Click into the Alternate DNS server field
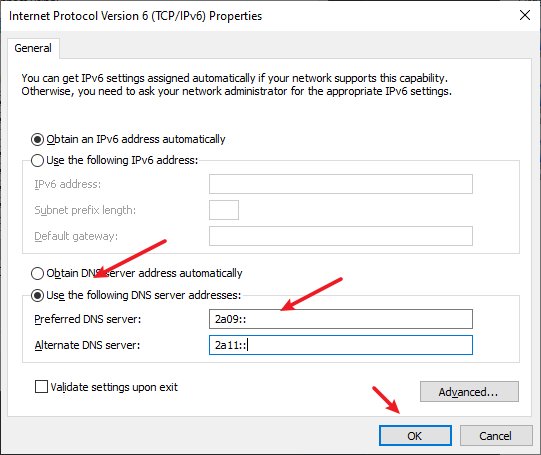Viewport: 541px width, 455px height. (341, 345)
